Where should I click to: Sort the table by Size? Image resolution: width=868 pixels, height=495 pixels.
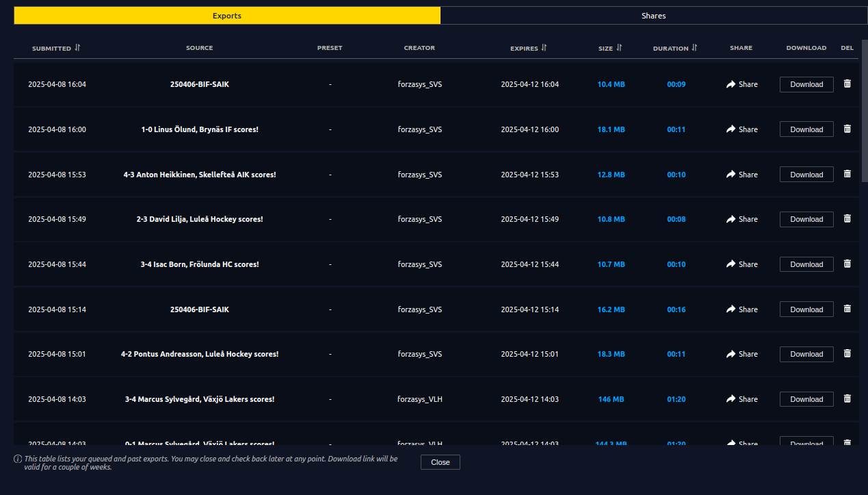pyautogui.click(x=619, y=48)
